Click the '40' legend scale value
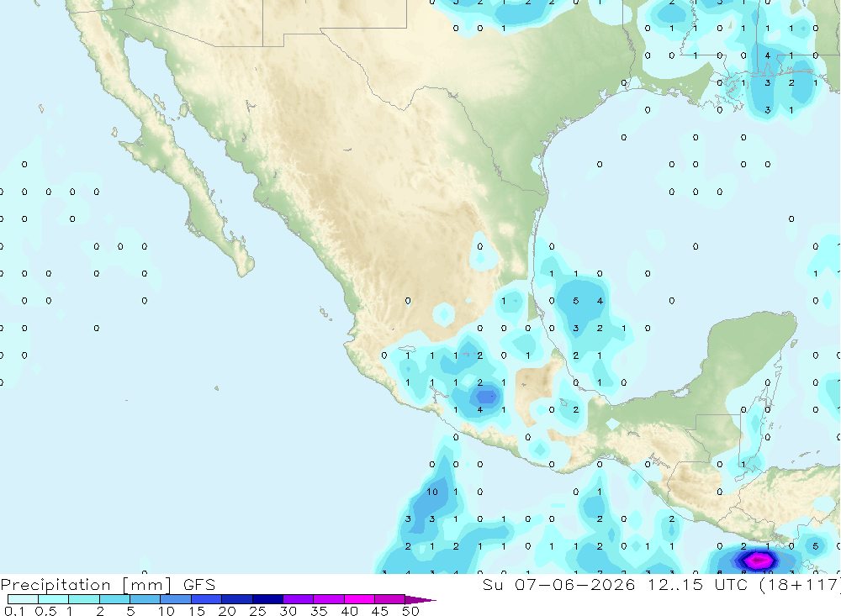The height and width of the screenshot is (616, 841). coord(350,611)
